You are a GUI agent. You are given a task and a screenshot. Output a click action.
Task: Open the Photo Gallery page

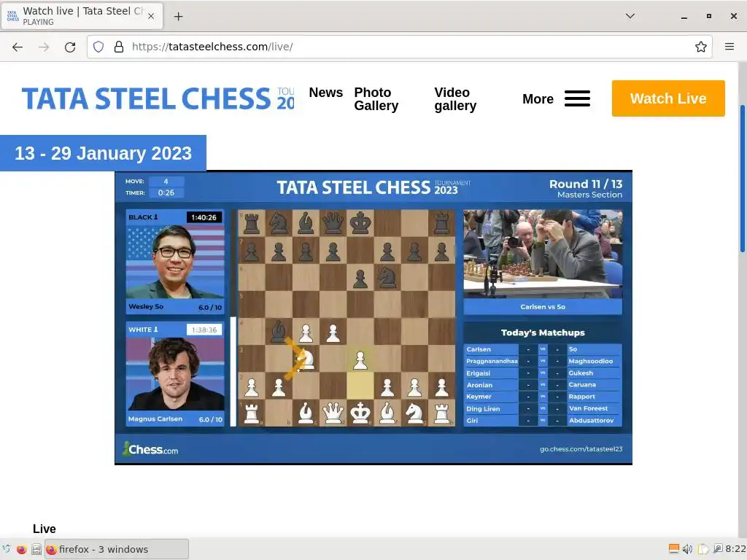coord(376,99)
